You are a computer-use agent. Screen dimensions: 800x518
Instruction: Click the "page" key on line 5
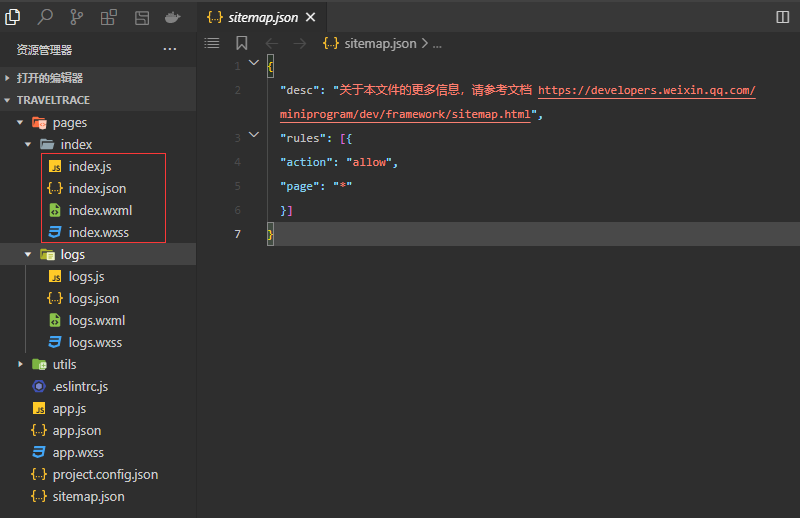[x=300, y=186]
